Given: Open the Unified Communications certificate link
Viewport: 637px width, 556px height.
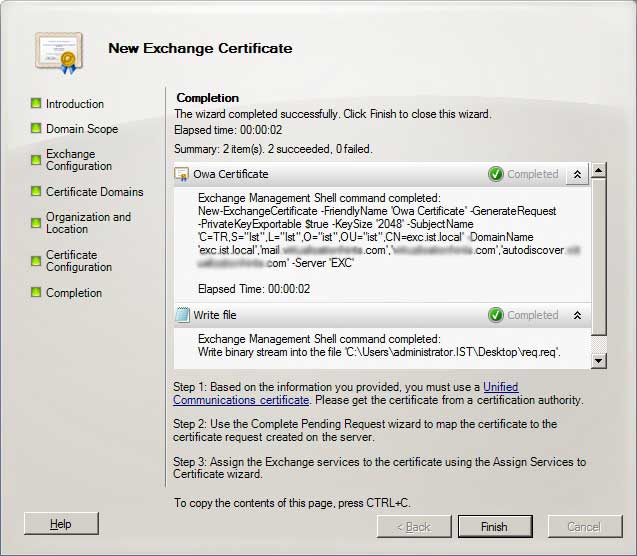Looking at the screenshot, I should coord(500,387).
